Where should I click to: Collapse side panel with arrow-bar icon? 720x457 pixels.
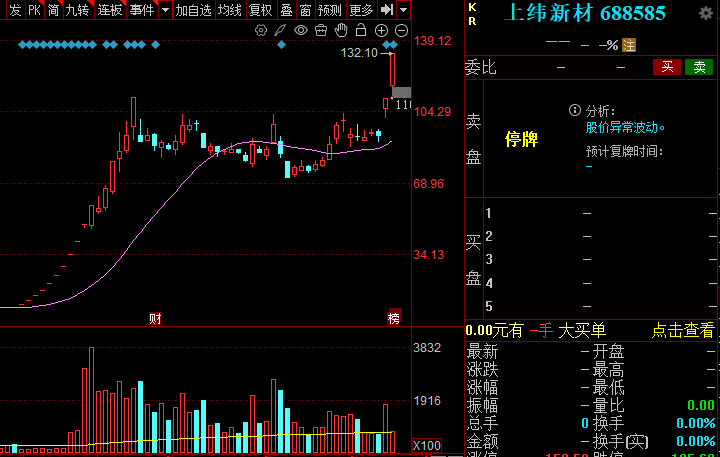tap(386, 10)
